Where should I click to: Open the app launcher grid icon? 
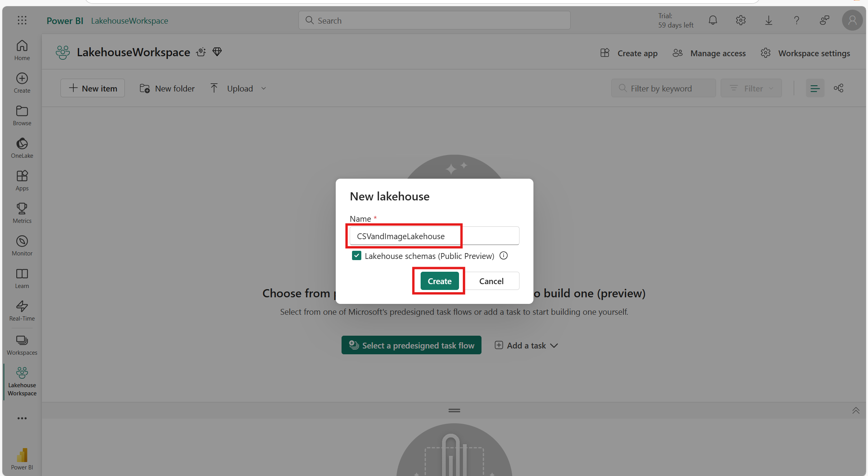pos(22,20)
